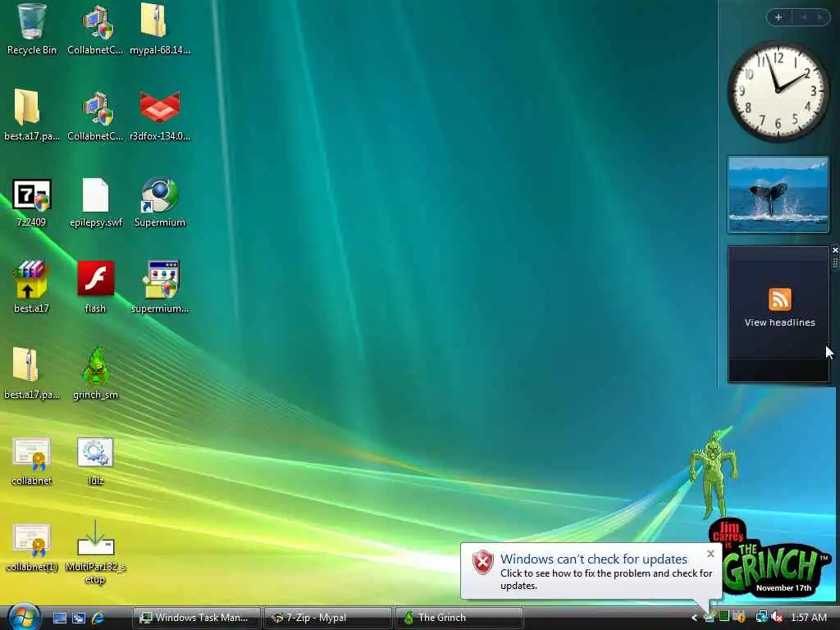
Task: Click the green Task Manager CPU tray icon
Action: 724,617
